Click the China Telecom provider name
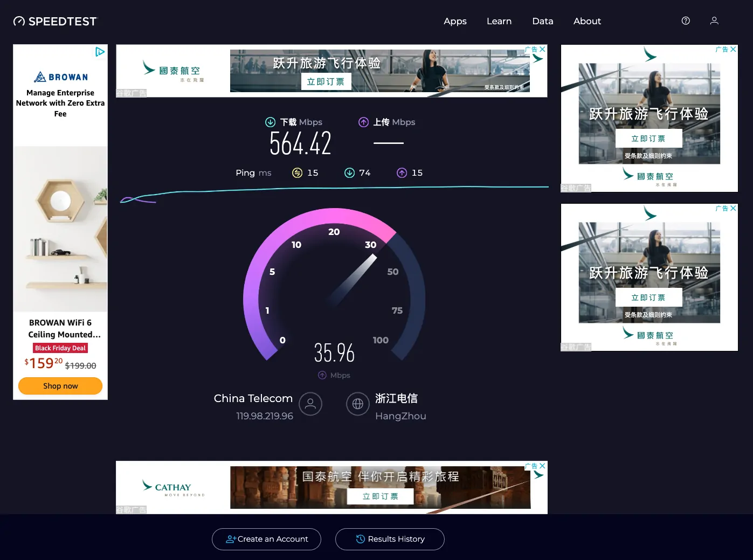The height and width of the screenshot is (560, 753). click(253, 398)
